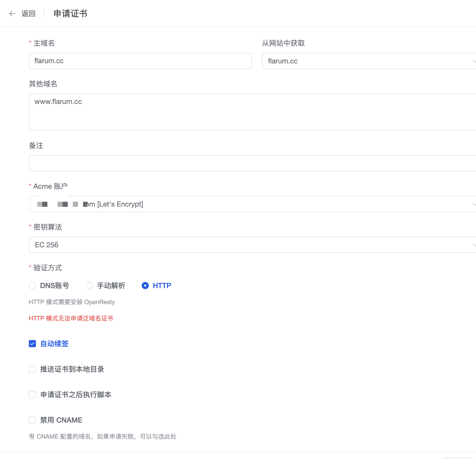
Task: Focus the 主域名 input field
Action: pos(140,61)
